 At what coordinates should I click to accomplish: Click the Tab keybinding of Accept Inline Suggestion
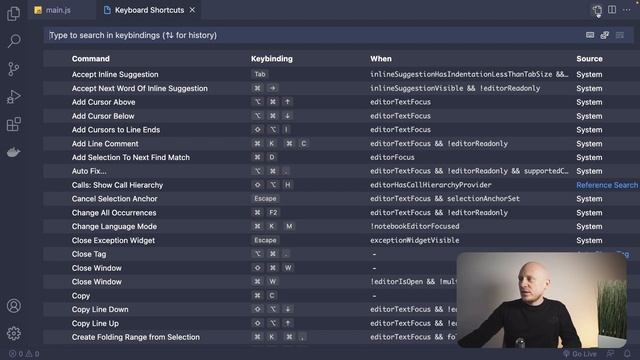(x=260, y=74)
